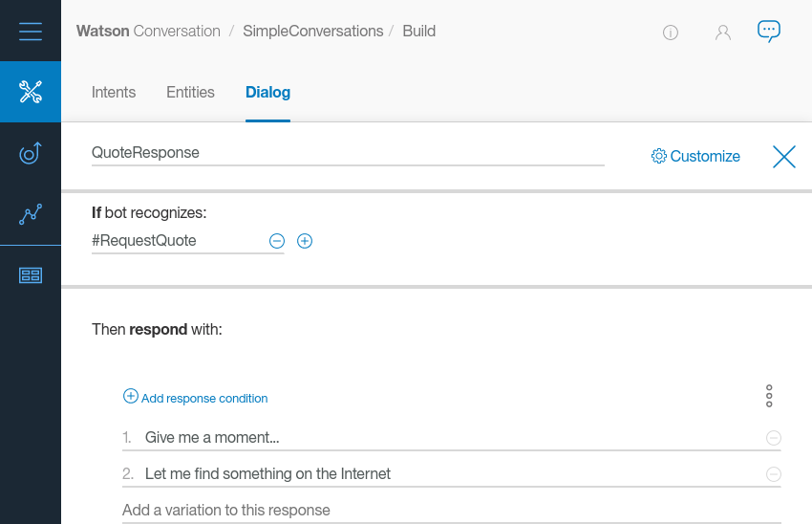Open the Improve sidebar icon

point(31,153)
